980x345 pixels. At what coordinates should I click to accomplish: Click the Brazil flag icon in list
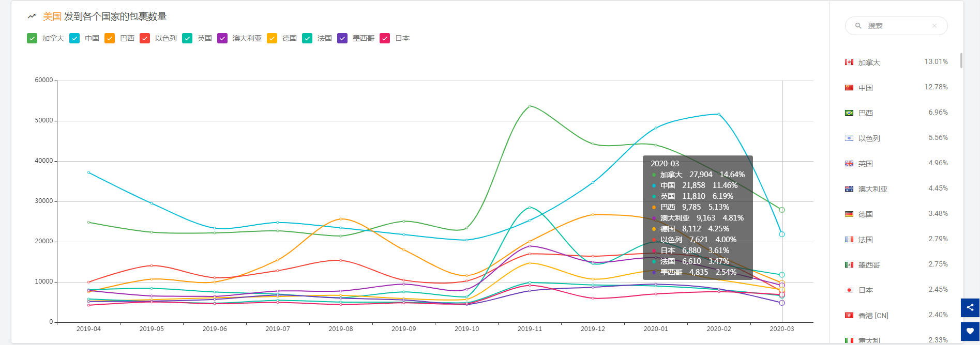849,113
